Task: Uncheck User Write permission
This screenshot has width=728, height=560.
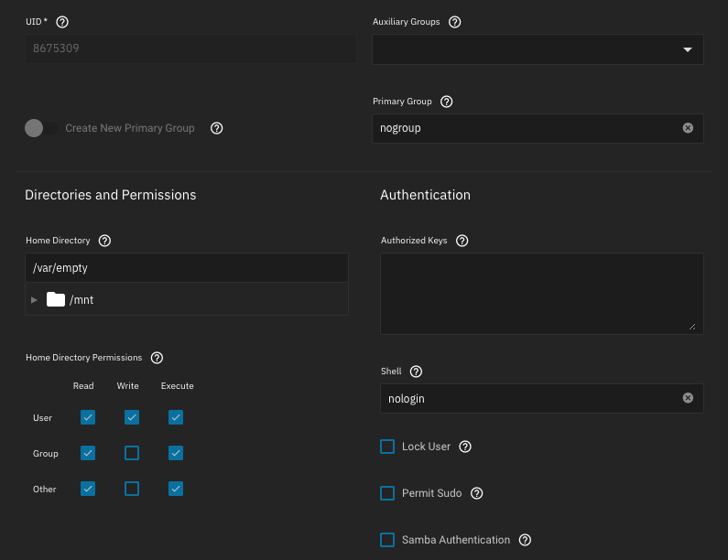Action: pyautogui.click(x=132, y=417)
